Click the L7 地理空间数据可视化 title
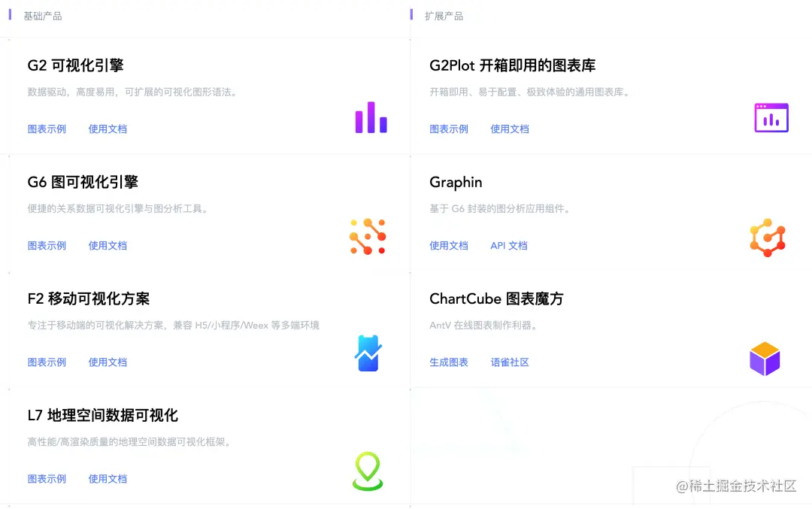 tap(102, 415)
